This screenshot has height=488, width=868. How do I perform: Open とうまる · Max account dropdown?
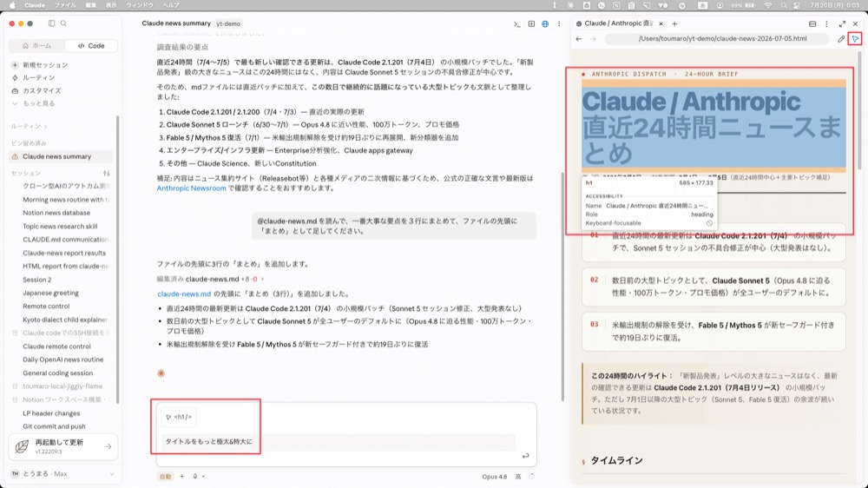pos(63,473)
